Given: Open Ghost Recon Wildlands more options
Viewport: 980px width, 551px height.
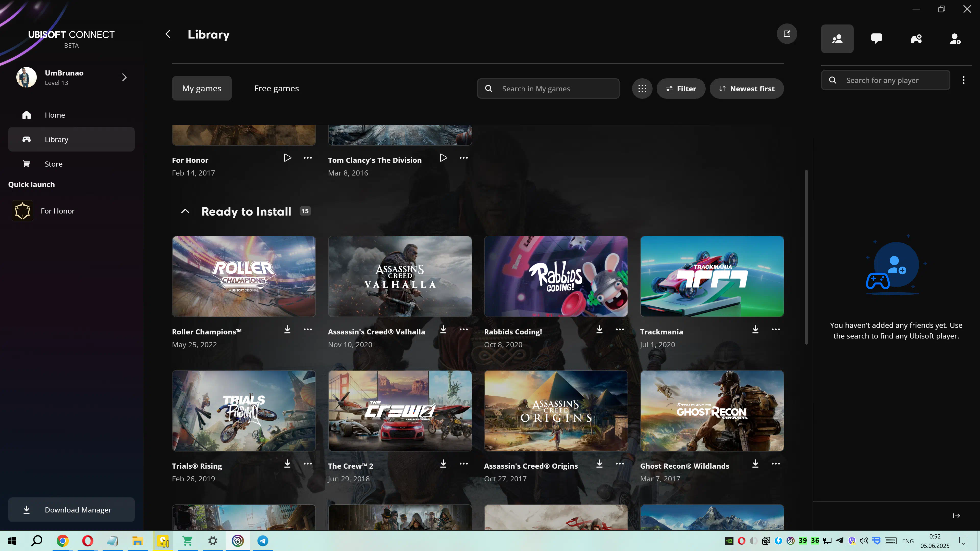Looking at the screenshot, I should pyautogui.click(x=776, y=464).
